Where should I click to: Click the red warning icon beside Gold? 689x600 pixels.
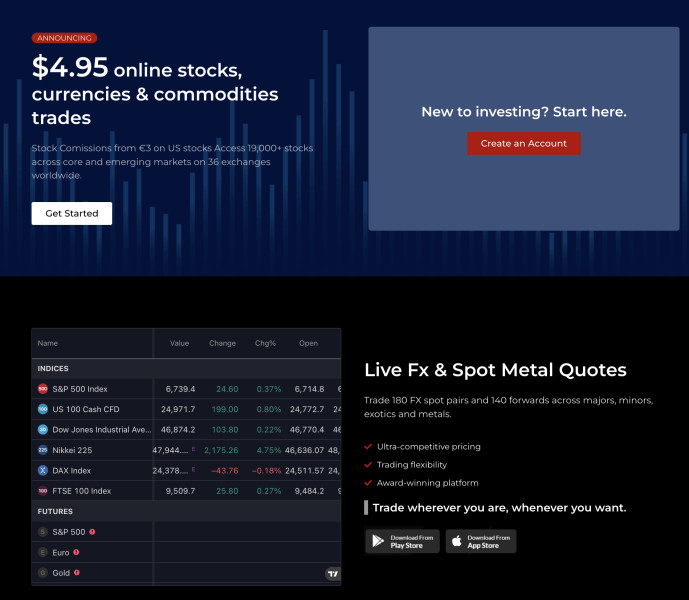pos(76,572)
